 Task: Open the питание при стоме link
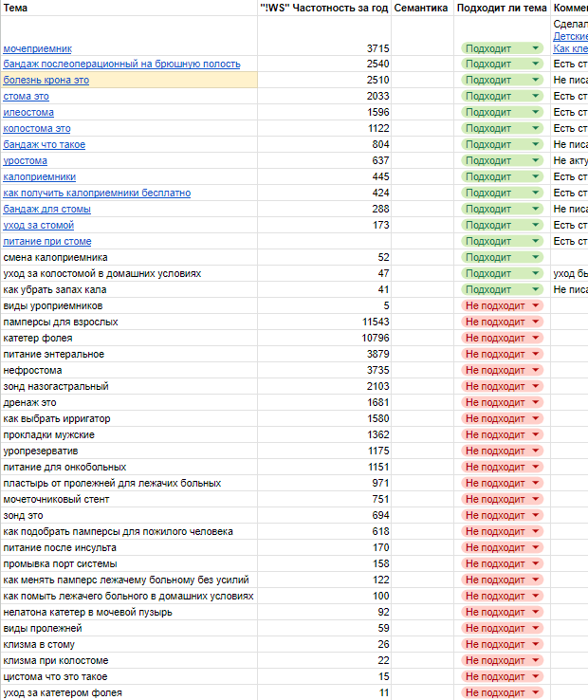[47, 241]
